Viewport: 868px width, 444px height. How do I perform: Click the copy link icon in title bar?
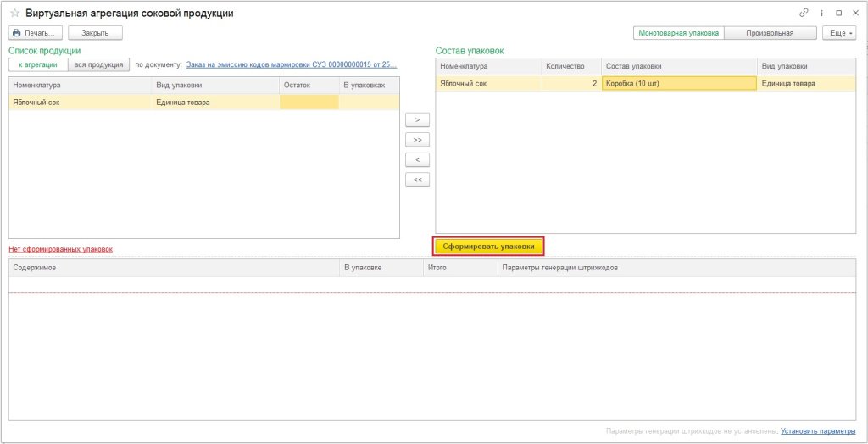pos(804,14)
